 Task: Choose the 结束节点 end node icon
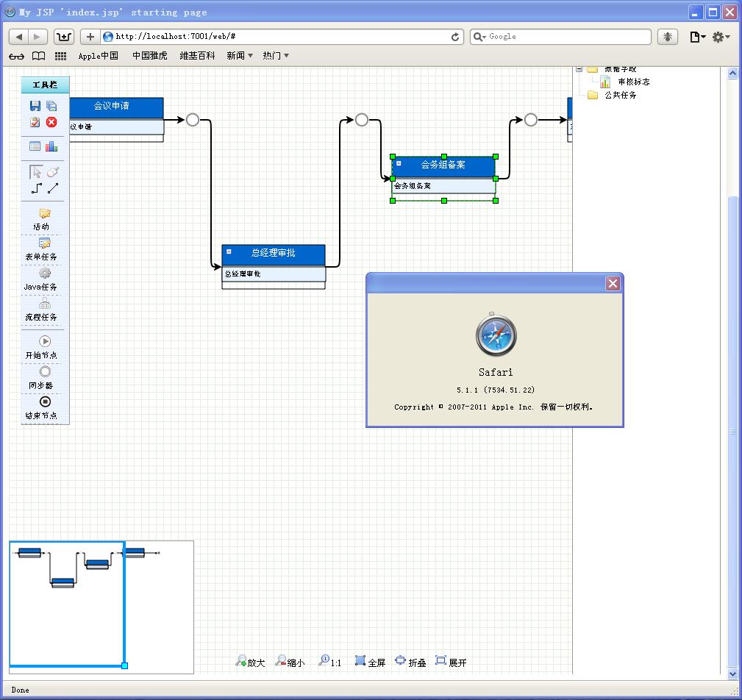tap(45, 401)
